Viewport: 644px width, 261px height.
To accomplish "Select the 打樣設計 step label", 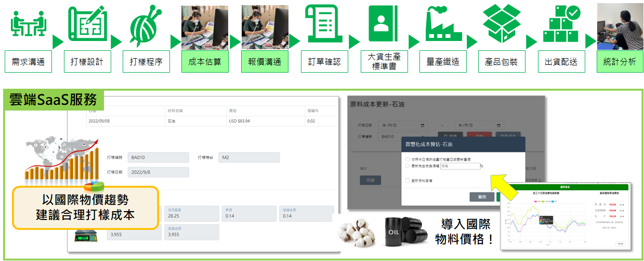I will click(x=87, y=62).
